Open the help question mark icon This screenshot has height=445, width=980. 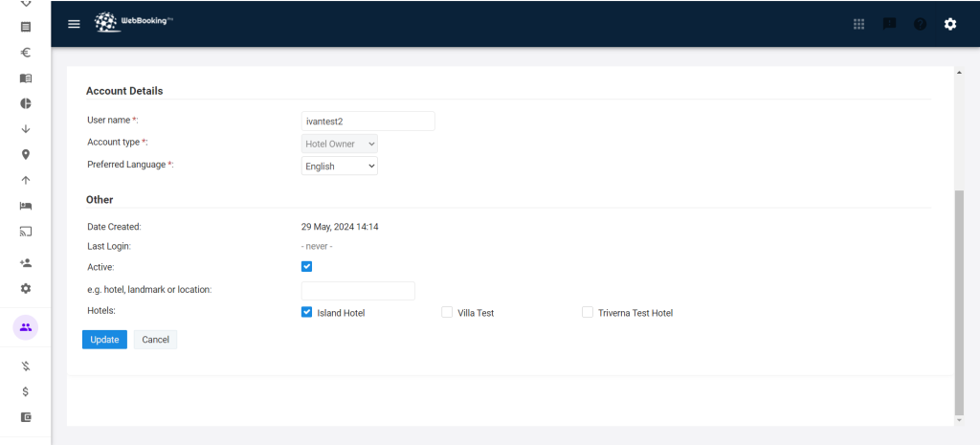[x=920, y=24]
